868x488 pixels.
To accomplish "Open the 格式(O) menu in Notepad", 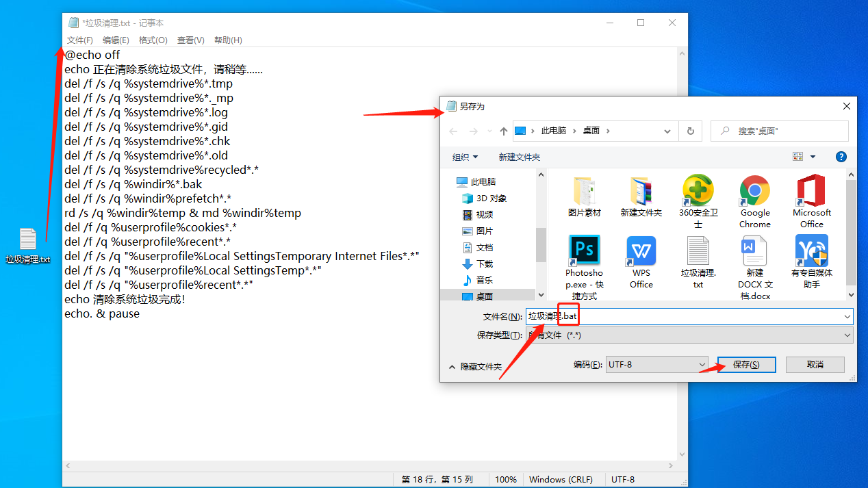I will pyautogui.click(x=153, y=40).
